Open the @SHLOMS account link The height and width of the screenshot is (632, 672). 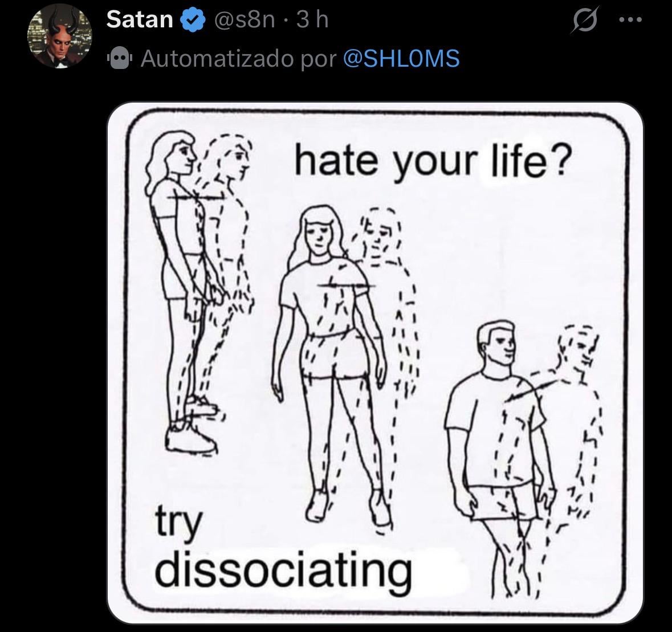401,59
